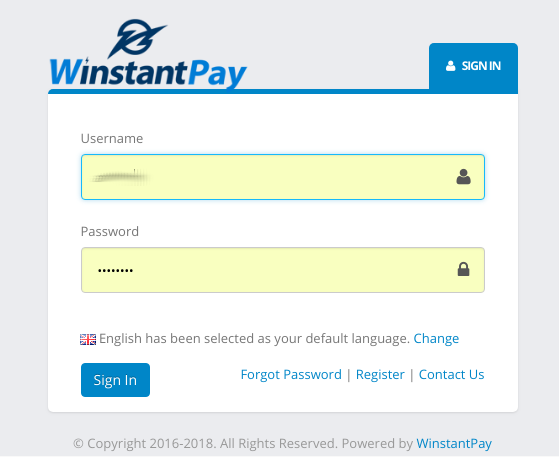Open the Register link

[380, 375]
